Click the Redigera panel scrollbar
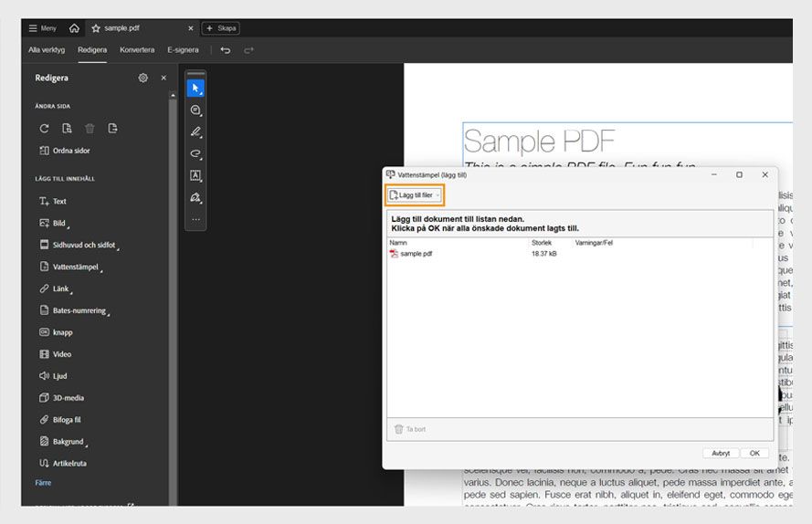Viewport: 812px width, 524px height. tap(173, 299)
